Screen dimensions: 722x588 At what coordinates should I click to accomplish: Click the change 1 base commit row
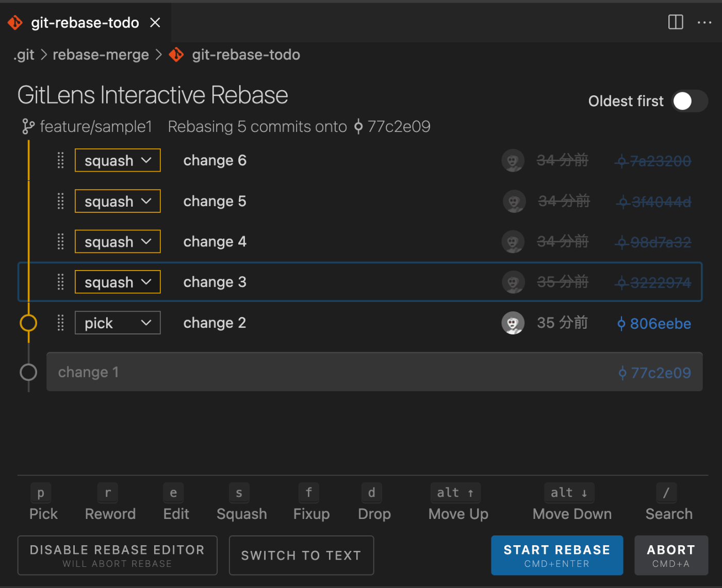point(374,372)
